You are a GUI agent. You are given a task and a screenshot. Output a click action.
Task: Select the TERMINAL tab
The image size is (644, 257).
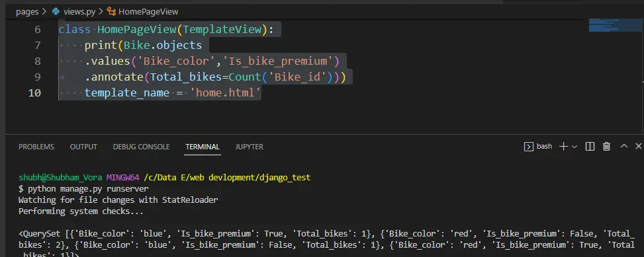(203, 147)
